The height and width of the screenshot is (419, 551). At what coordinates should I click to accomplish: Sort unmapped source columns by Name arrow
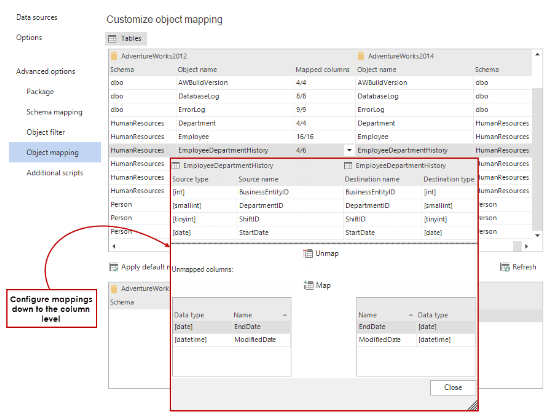[x=285, y=315]
